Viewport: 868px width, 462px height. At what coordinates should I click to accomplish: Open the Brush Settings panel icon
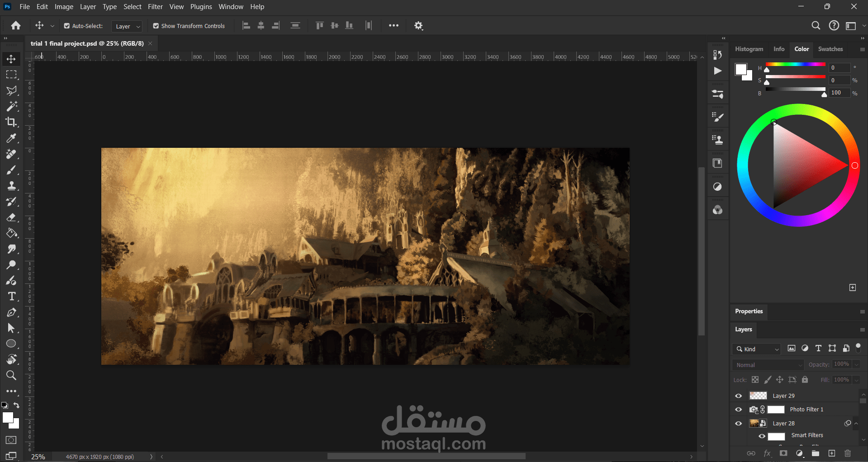[x=717, y=118]
